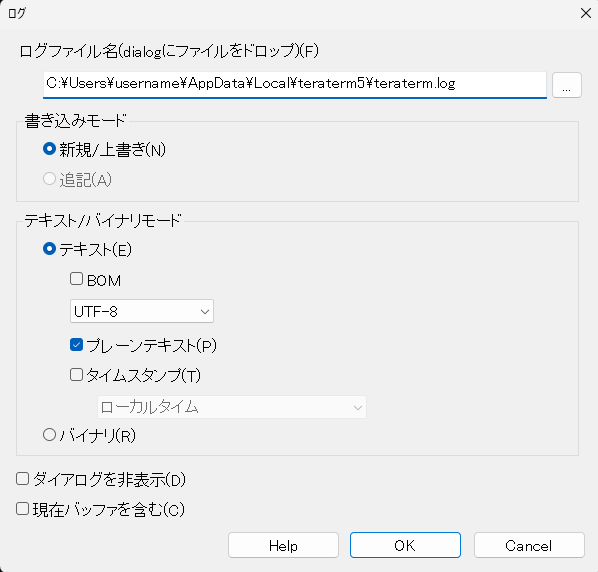Open the UTF-8 encoding dropdown
Image resolution: width=598 pixels, height=572 pixels.
click(142, 312)
